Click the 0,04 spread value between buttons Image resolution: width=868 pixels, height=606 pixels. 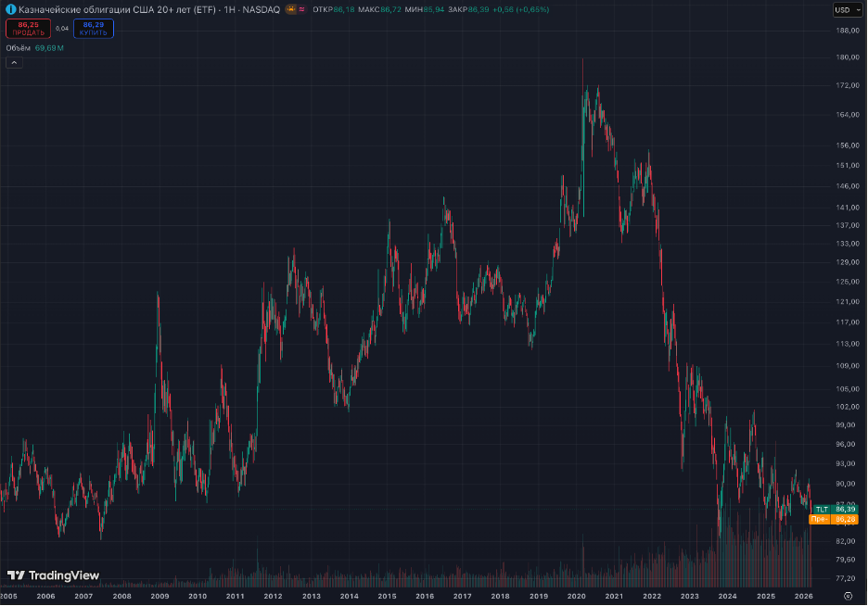(x=62, y=28)
